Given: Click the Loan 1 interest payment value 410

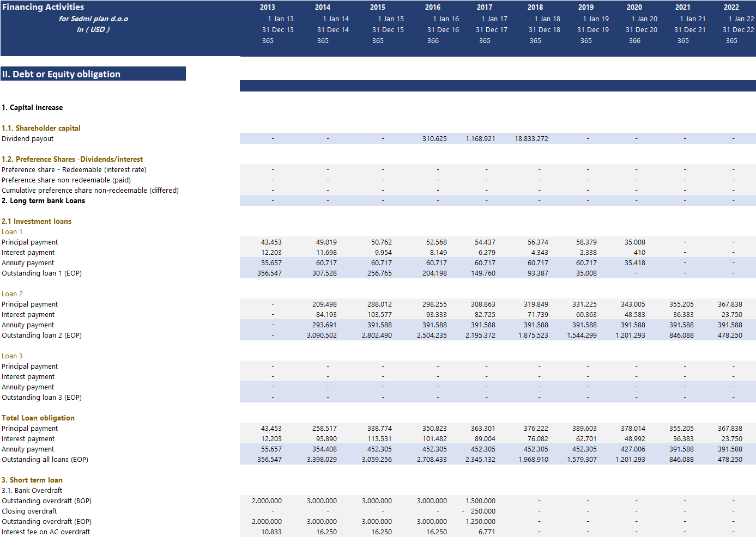Looking at the screenshot, I should [639, 253].
